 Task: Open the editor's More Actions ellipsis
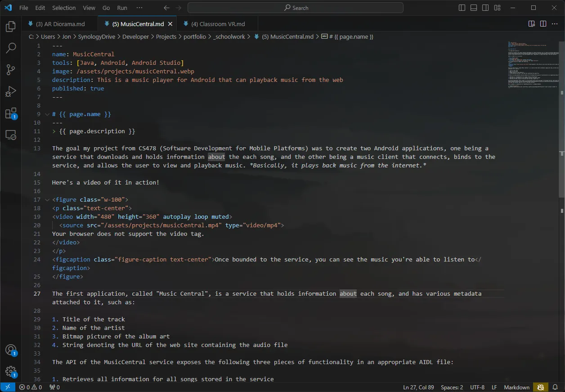(555, 24)
